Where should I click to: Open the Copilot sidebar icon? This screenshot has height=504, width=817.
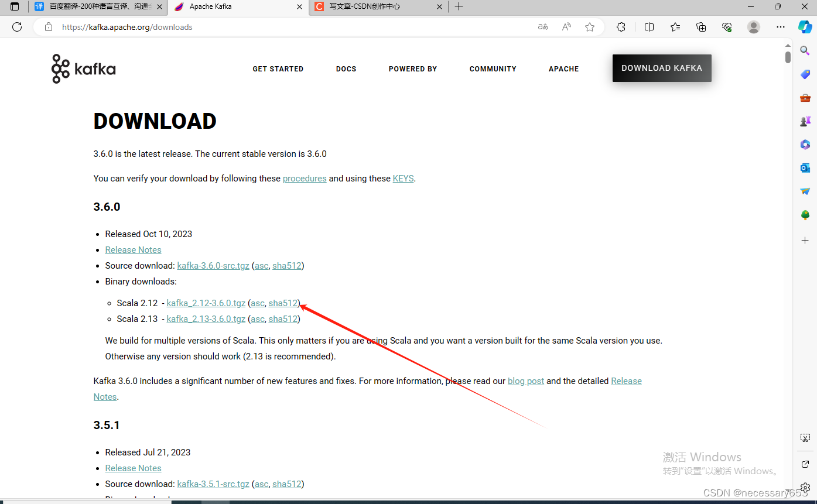[x=805, y=27]
